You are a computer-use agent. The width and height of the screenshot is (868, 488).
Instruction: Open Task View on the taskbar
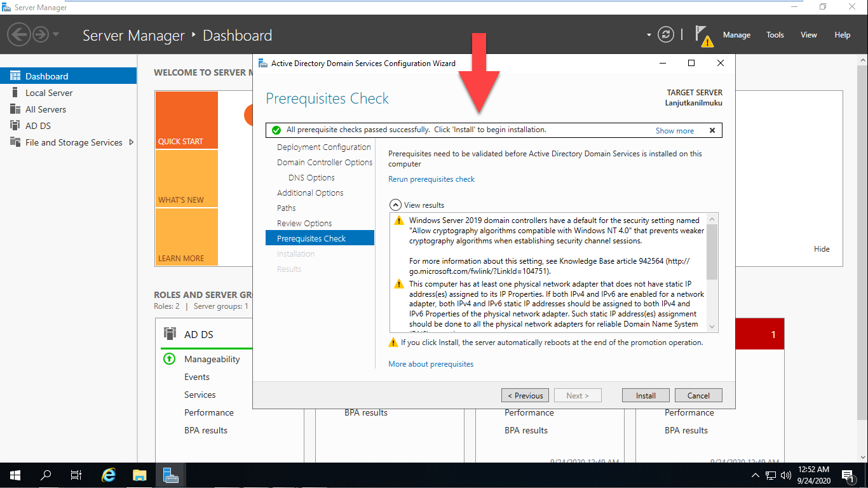tap(76, 475)
